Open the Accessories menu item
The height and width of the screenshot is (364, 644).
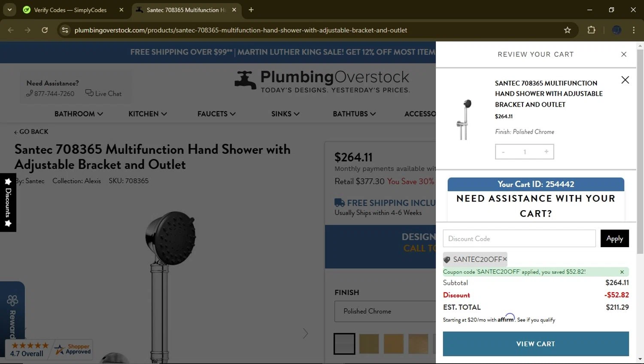[x=420, y=114]
